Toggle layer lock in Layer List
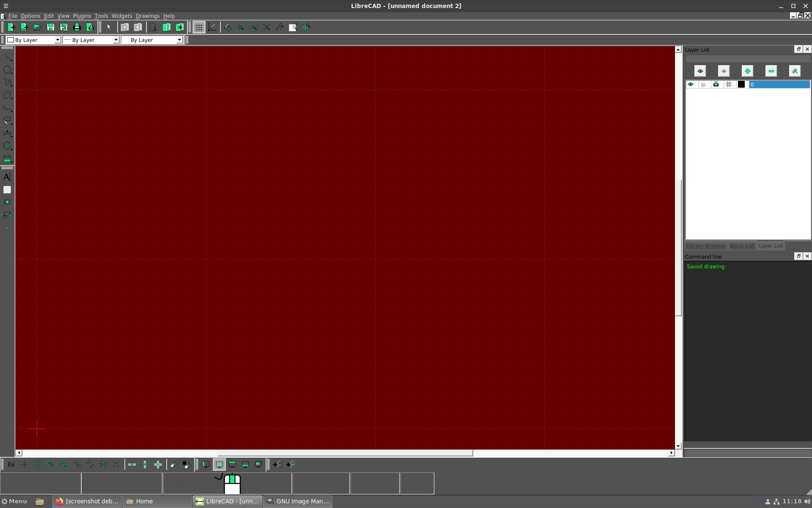Viewport: 812px width, 508px height. [x=703, y=84]
